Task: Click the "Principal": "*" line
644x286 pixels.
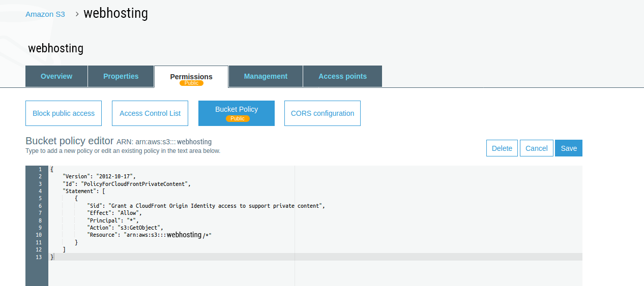Action: (x=113, y=220)
